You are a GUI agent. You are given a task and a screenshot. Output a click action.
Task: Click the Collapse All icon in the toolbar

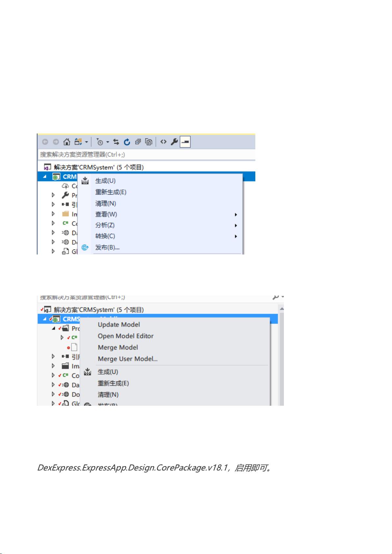point(138,142)
